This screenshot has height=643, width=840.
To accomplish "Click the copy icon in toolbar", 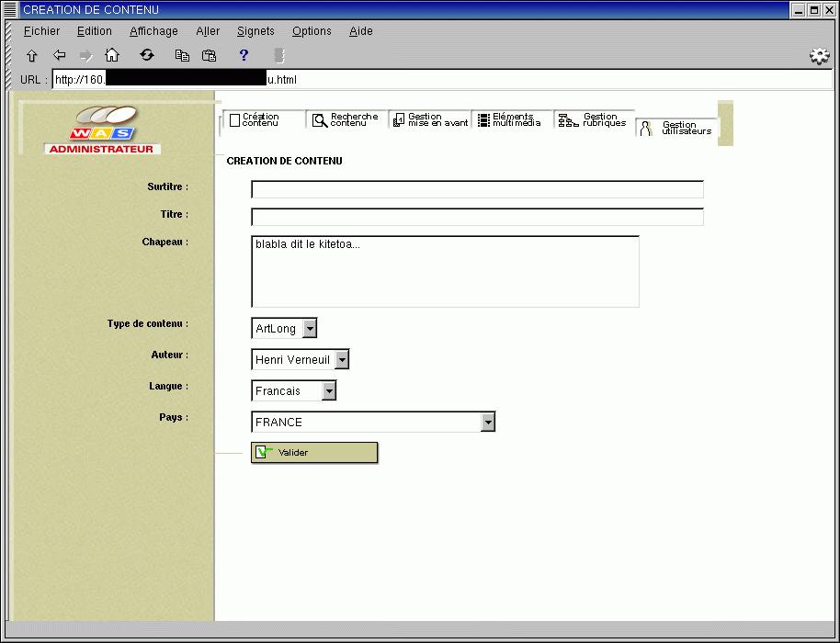I will point(183,56).
